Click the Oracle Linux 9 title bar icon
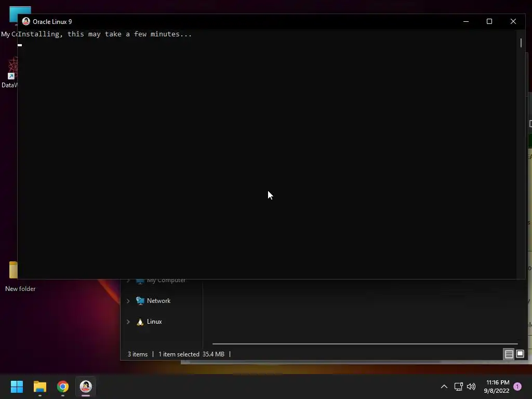532x399 pixels. (x=26, y=21)
